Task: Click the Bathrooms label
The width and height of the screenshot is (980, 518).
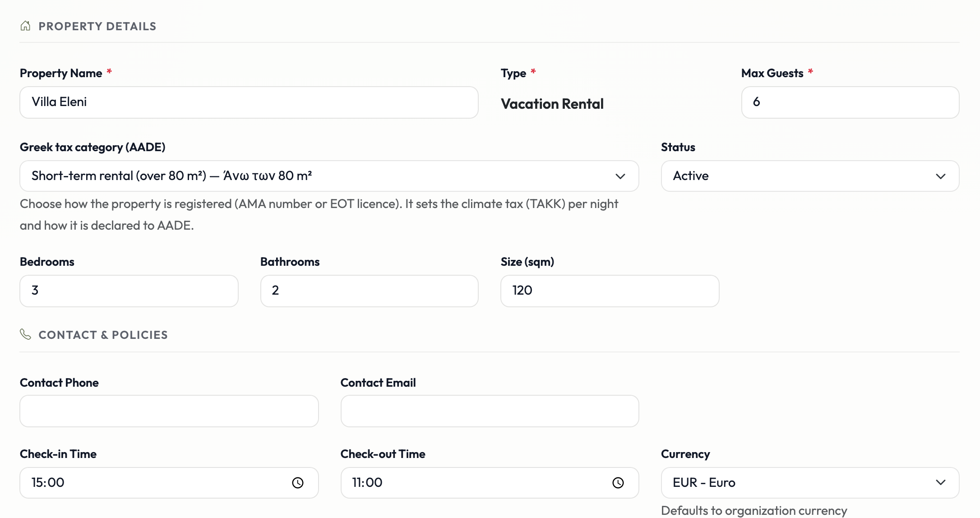Action: point(290,262)
